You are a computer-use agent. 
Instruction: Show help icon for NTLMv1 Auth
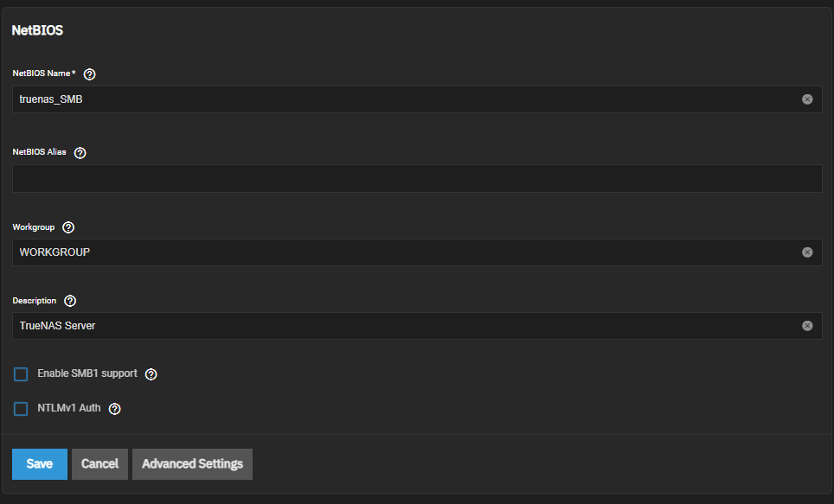click(114, 409)
